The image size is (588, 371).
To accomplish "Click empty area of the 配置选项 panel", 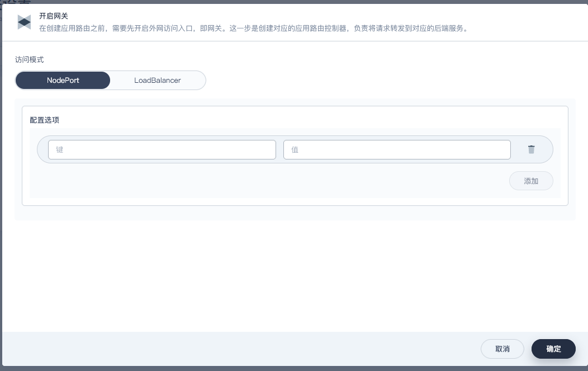I will (x=268, y=182).
